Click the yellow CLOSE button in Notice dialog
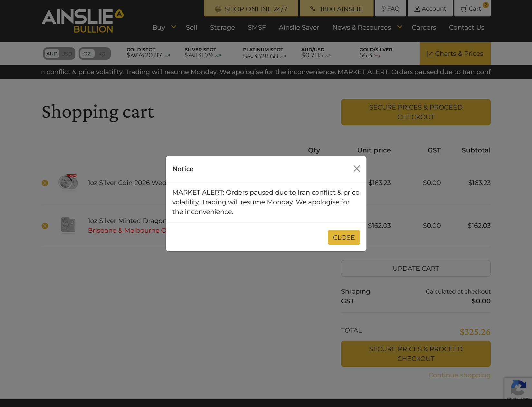Viewport: 532px width, 407px height. [x=344, y=237]
